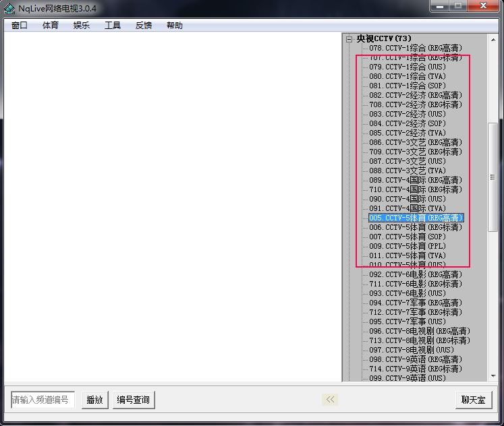Click the NqLive app icon in title bar
The height and width of the screenshot is (426, 504).
(9, 8)
